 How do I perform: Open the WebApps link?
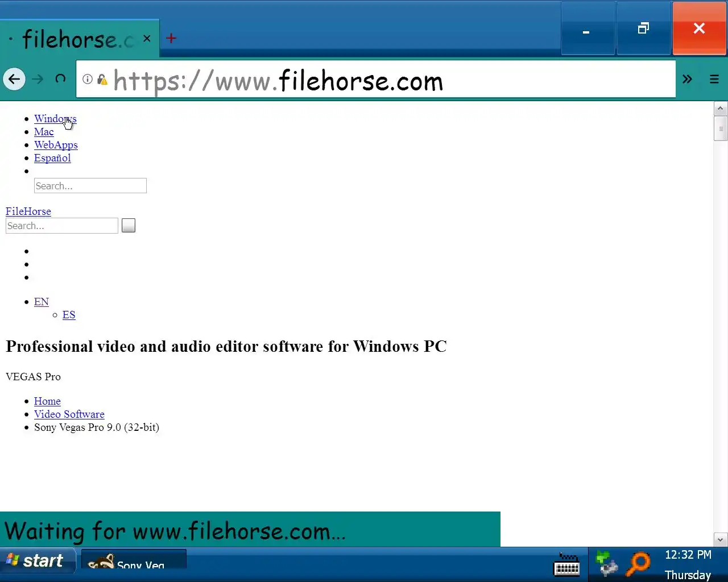pyautogui.click(x=56, y=144)
